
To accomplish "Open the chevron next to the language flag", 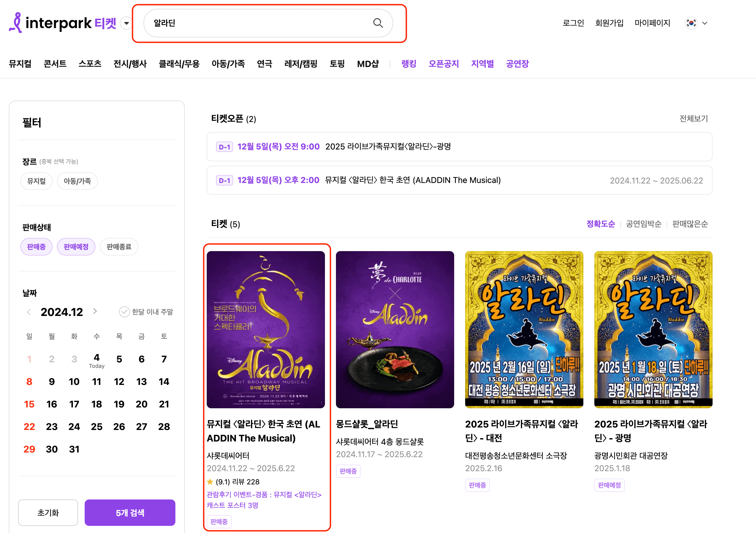I will point(705,23).
